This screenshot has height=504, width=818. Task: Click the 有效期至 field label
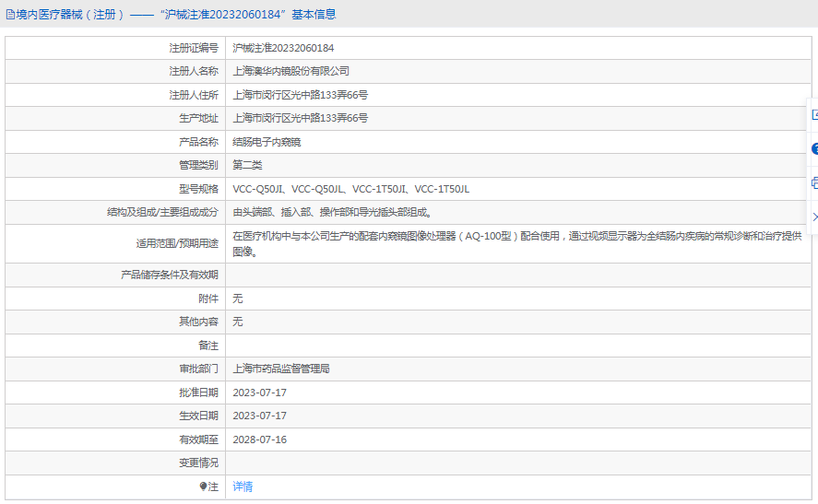199,440
